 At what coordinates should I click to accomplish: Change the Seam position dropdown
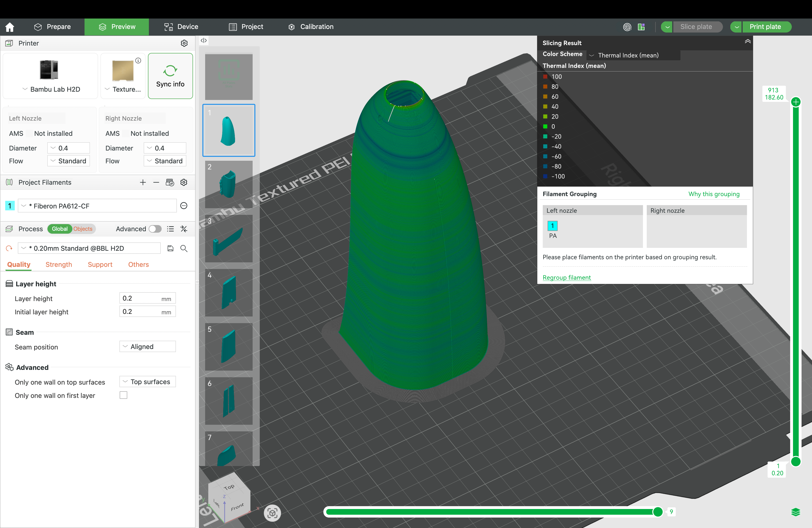[147, 347]
